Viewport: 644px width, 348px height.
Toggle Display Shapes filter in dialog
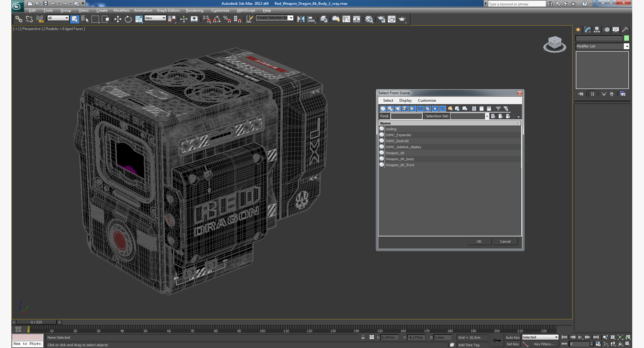[x=390, y=109]
